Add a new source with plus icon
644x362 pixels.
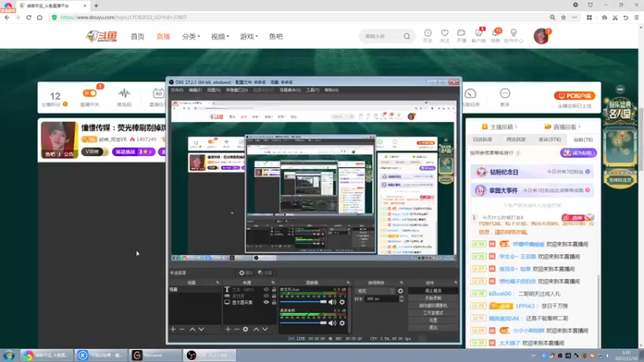[228, 329]
